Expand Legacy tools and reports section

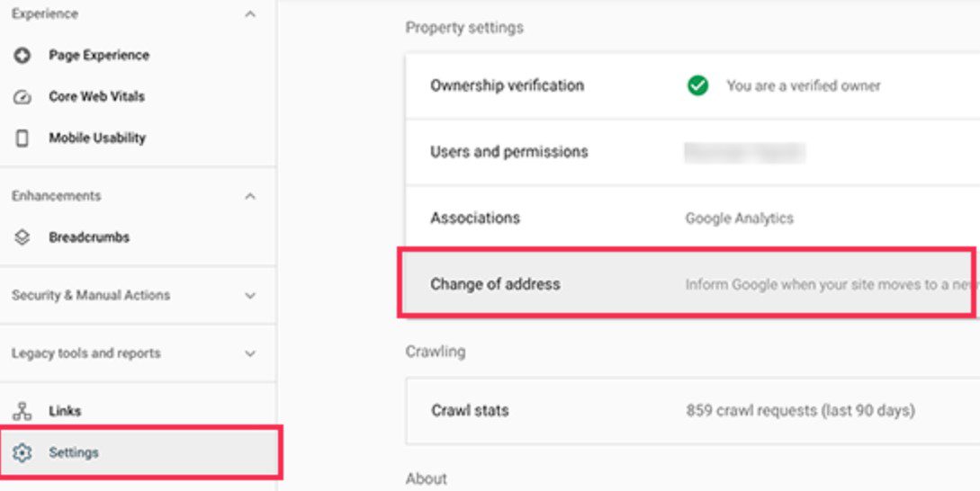250,354
